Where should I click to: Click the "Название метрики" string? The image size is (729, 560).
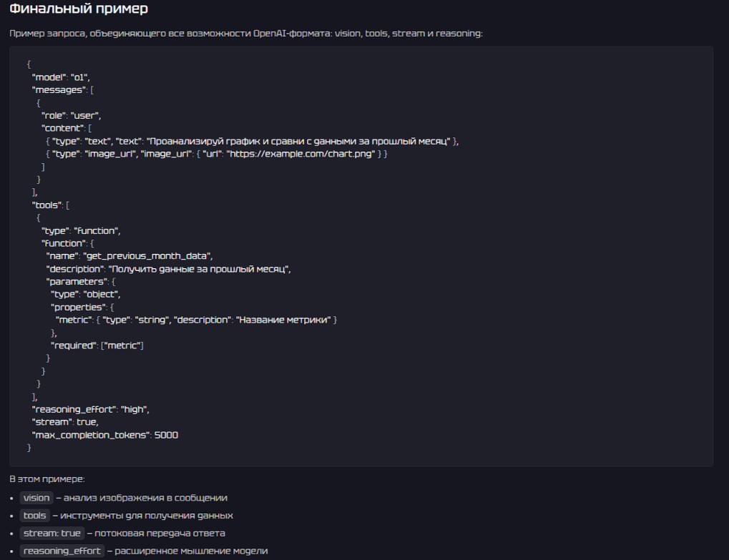pyautogui.click(x=283, y=320)
